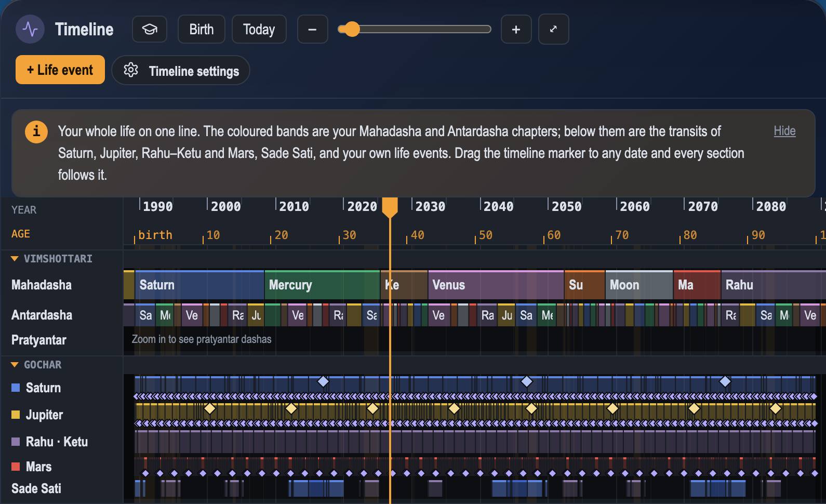Click the birth age label

click(x=155, y=235)
